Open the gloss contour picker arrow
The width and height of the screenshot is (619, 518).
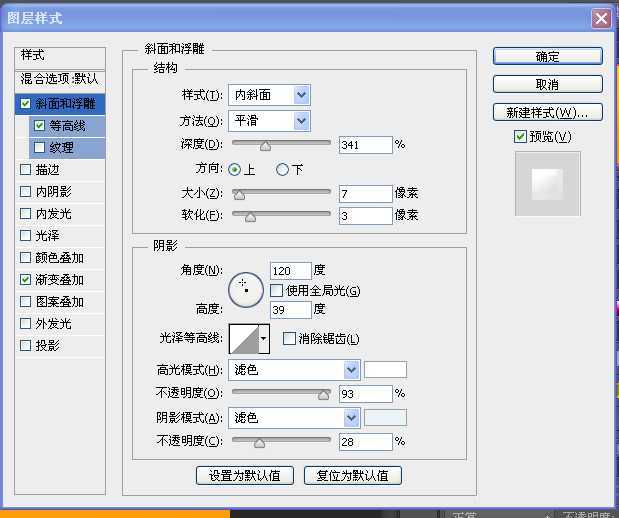[x=264, y=339]
